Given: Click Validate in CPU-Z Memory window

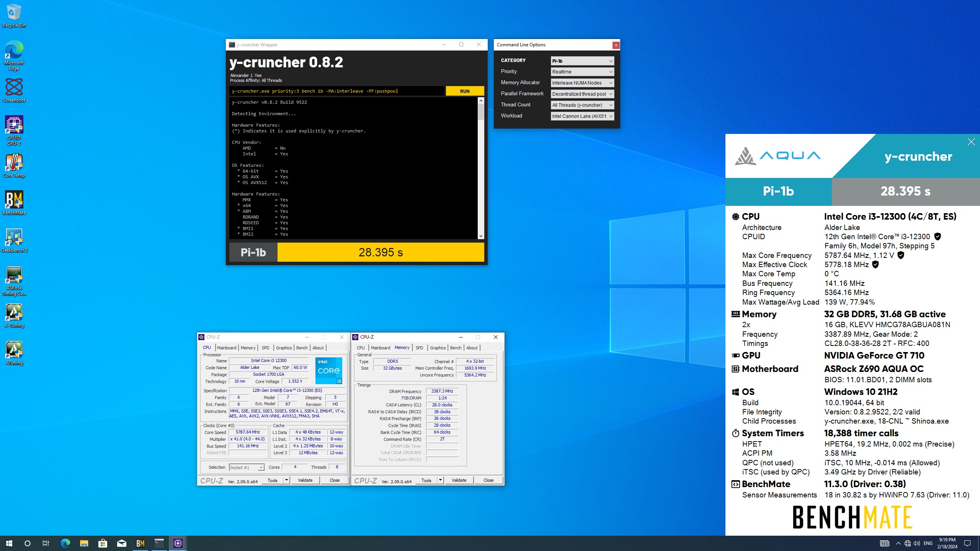Looking at the screenshot, I should click(459, 480).
